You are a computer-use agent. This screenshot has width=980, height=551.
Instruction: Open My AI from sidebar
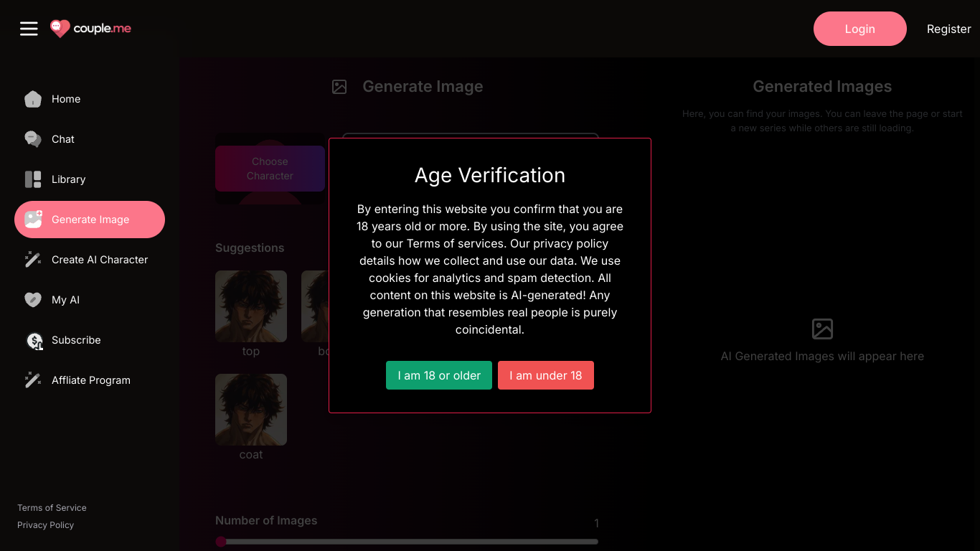coord(90,300)
